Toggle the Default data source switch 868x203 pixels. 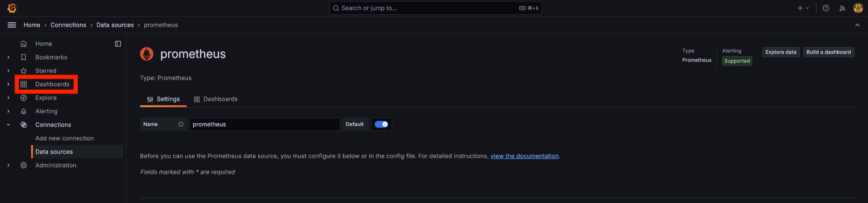tap(381, 124)
